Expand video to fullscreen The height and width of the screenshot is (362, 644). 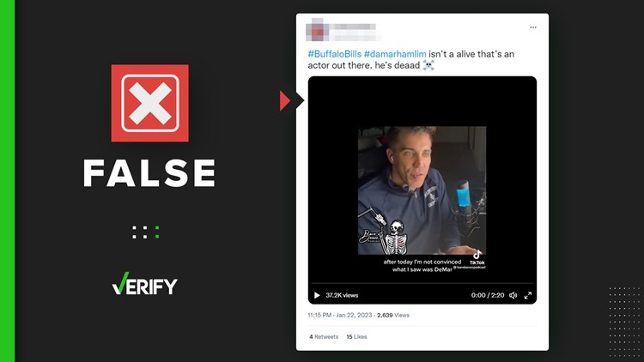coord(528,295)
